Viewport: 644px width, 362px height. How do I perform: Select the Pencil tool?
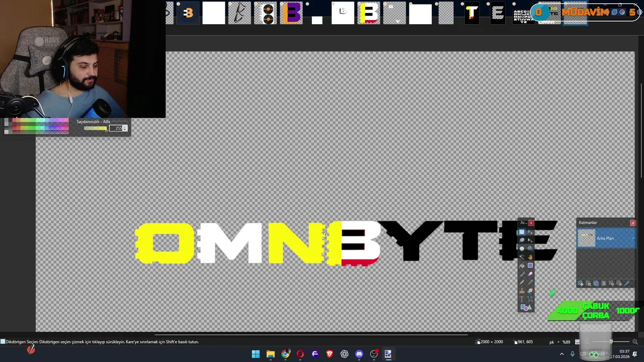(x=522, y=282)
